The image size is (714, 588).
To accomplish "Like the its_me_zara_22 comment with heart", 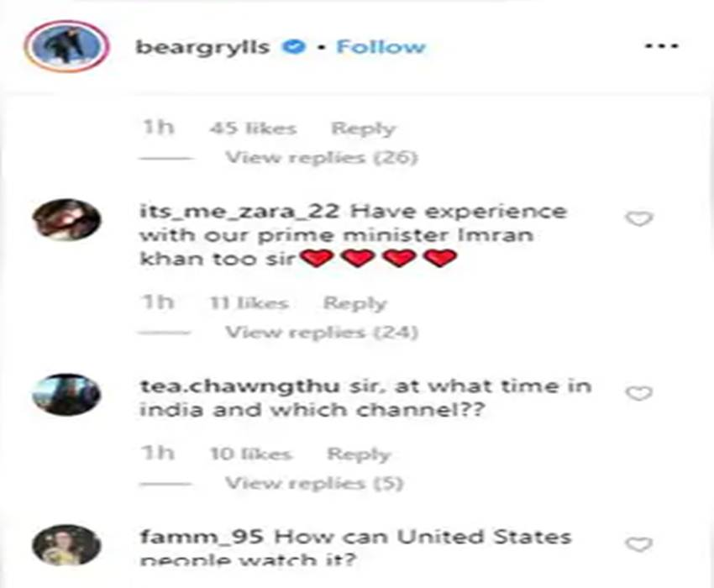I will [x=639, y=219].
